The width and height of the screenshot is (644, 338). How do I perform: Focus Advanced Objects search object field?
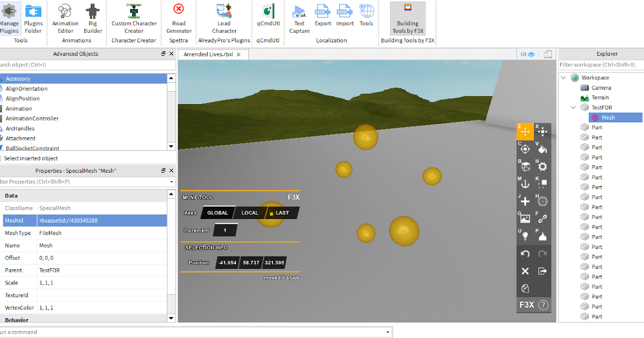[87, 65]
